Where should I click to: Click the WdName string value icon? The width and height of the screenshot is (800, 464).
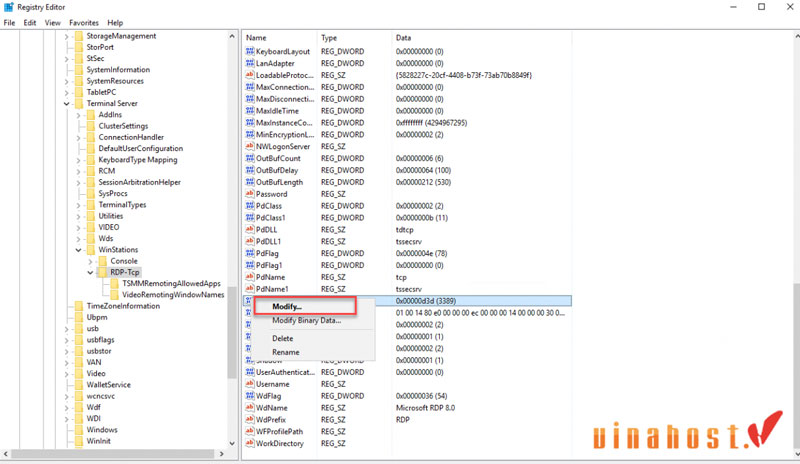(x=249, y=407)
